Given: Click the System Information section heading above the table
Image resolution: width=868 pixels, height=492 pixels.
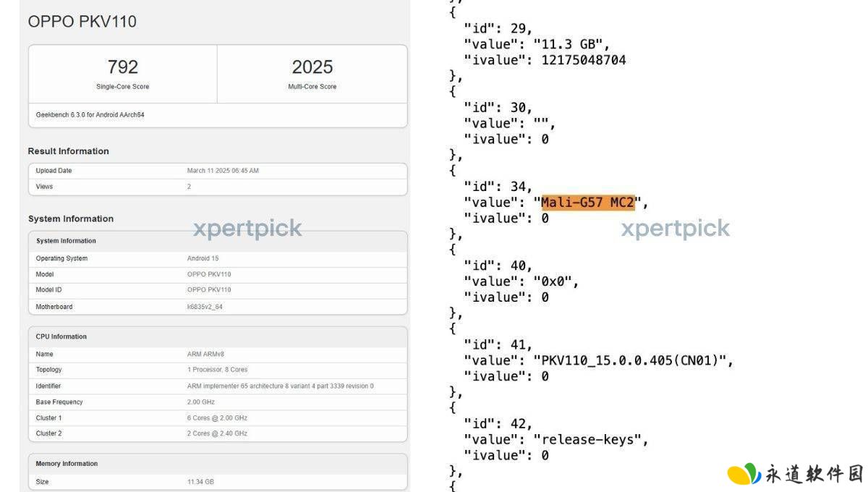Looking at the screenshot, I should [x=71, y=219].
